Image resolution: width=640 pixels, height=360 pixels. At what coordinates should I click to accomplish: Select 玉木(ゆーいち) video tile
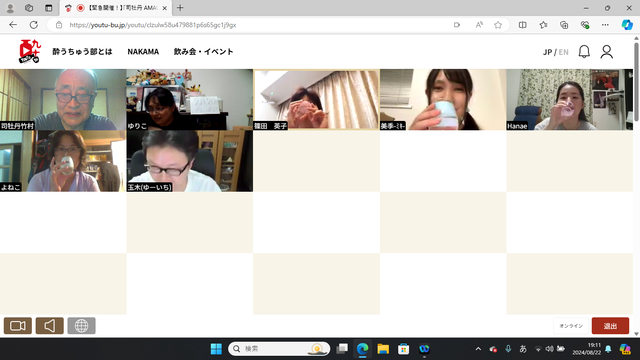[x=189, y=161]
